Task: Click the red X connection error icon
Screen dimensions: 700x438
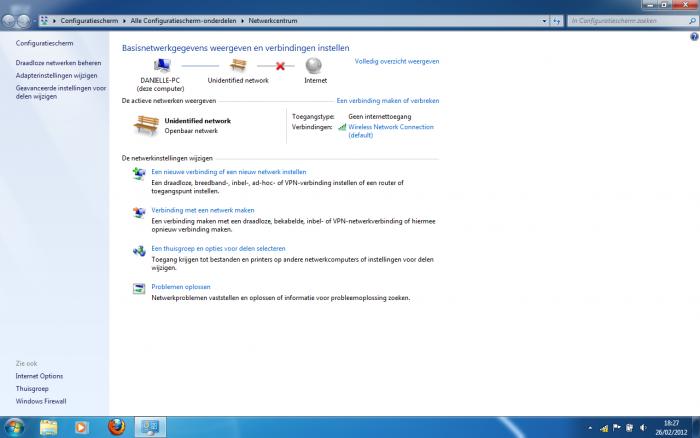Action: 280,66
